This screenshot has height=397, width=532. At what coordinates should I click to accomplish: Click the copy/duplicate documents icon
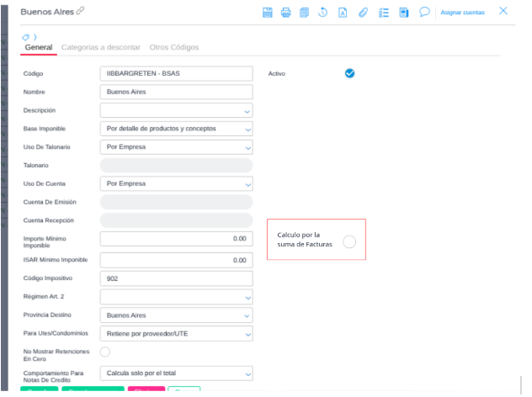tap(304, 12)
